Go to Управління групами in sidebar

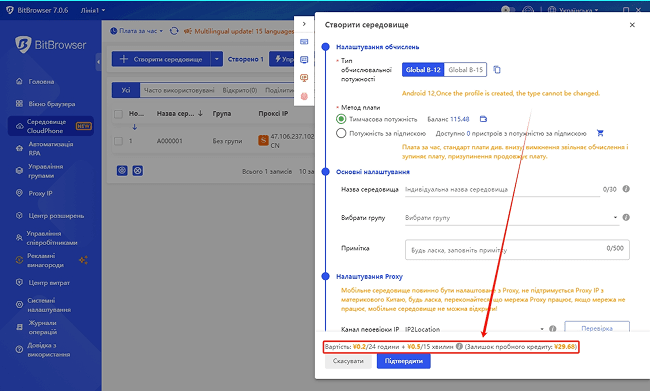pyautogui.click(x=46, y=171)
